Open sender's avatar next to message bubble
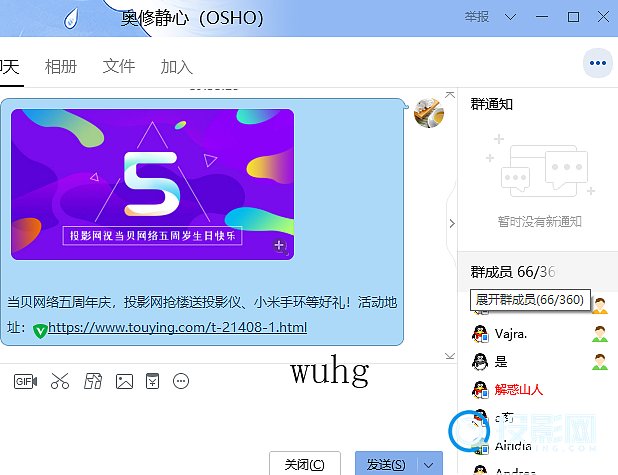 [x=429, y=113]
